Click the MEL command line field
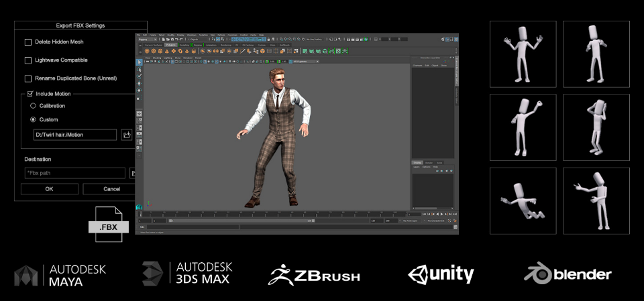This screenshot has width=644, height=301. coord(193,227)
